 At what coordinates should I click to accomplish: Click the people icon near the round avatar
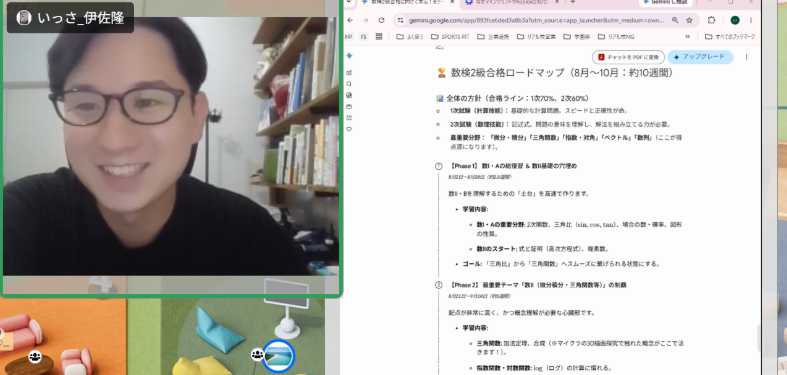pyautogui.click(x=257, y=355)
